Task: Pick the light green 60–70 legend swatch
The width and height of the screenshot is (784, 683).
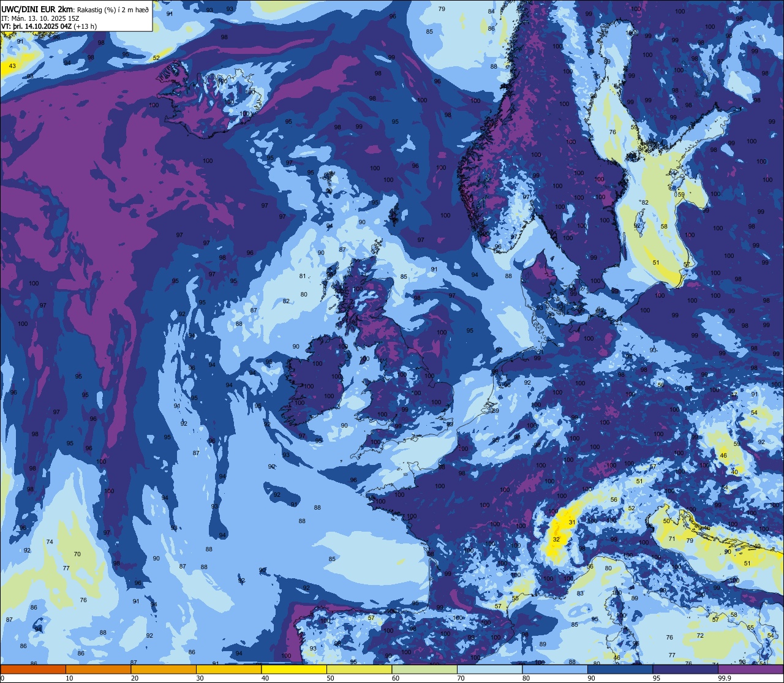Action: click(424, 669)
